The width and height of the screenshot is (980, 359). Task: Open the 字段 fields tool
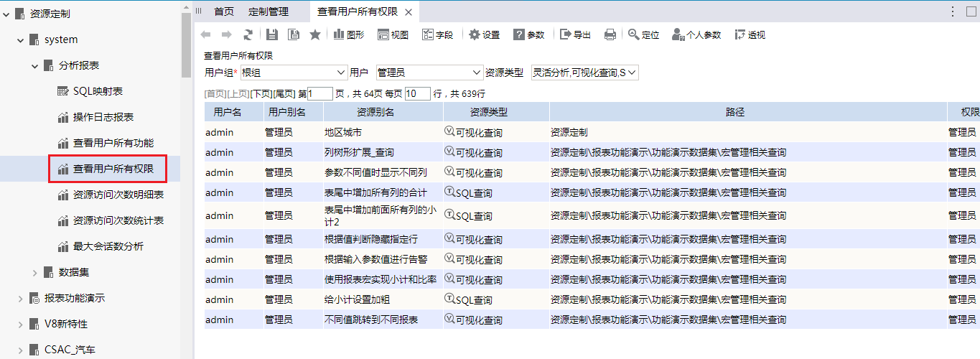[x=437, y=34]
